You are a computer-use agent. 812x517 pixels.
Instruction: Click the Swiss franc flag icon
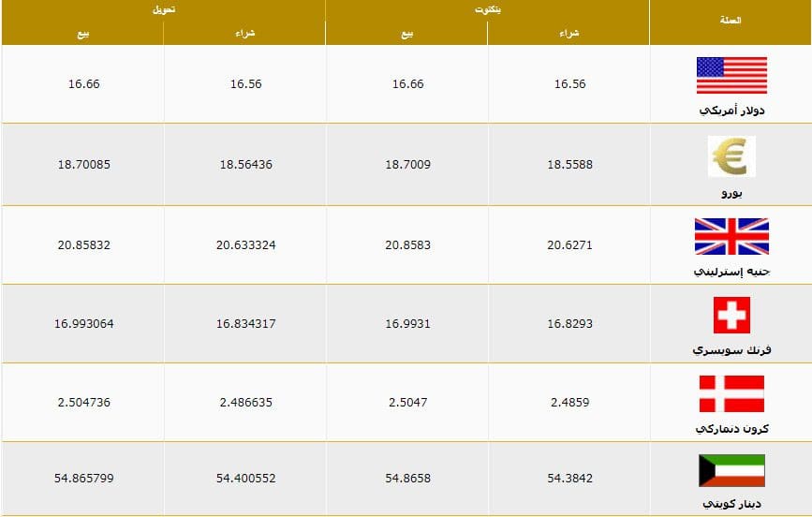(731, 315)
